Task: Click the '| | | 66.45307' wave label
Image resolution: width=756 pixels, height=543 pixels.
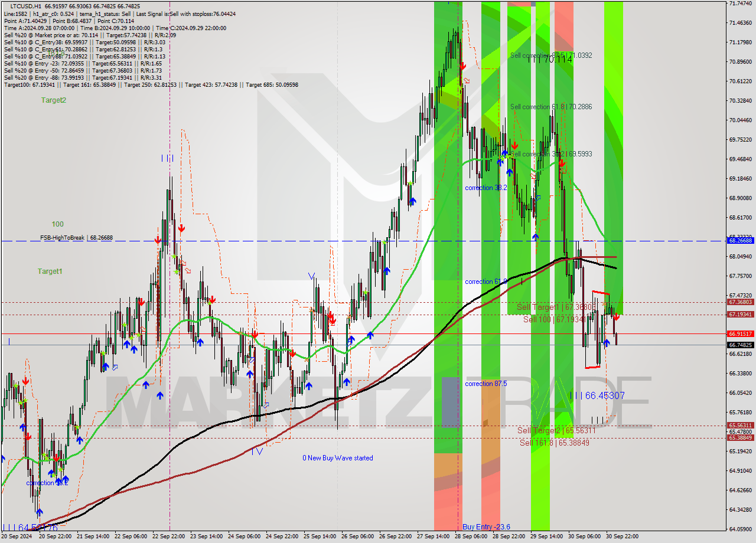Action: (597, 395)
